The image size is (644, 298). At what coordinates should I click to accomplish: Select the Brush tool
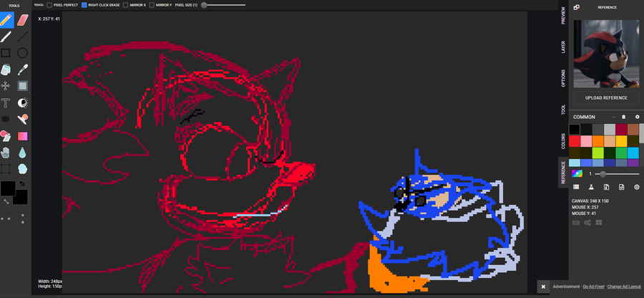pos(6,37)
